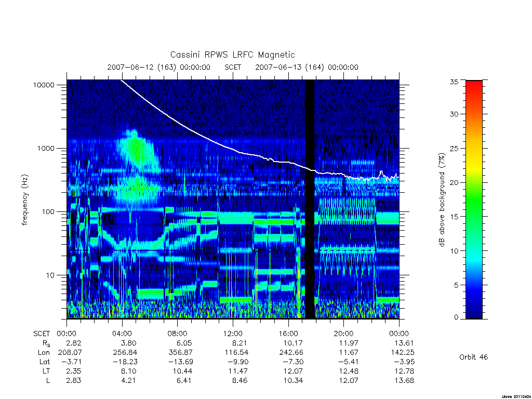Click the Lon value '208.07'

(70, 353)
